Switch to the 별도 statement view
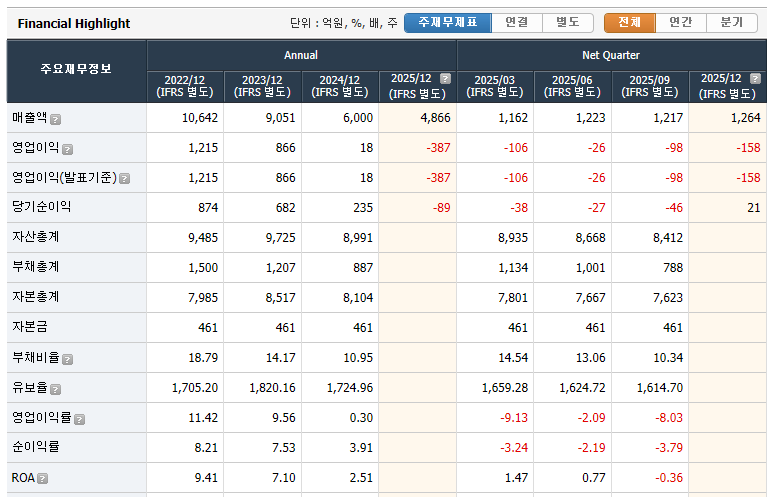This screenshot has height=497, width=774. (567, 23)
